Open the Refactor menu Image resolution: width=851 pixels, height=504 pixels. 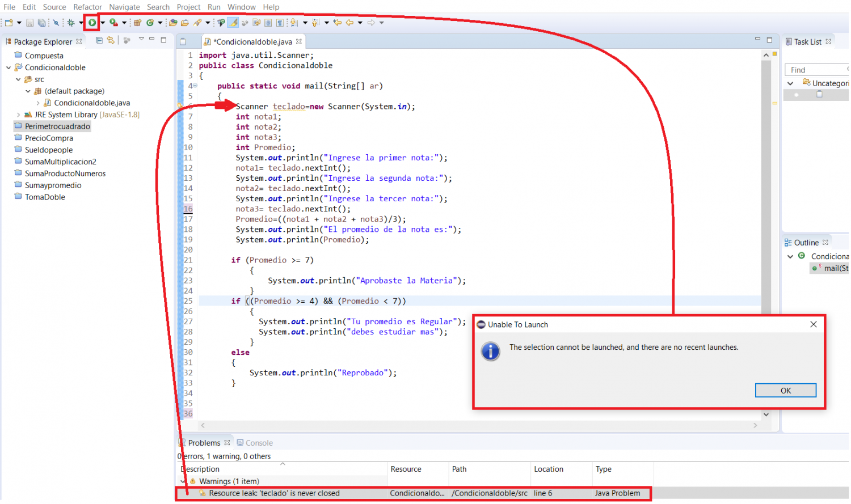click(x=87, y=7)
